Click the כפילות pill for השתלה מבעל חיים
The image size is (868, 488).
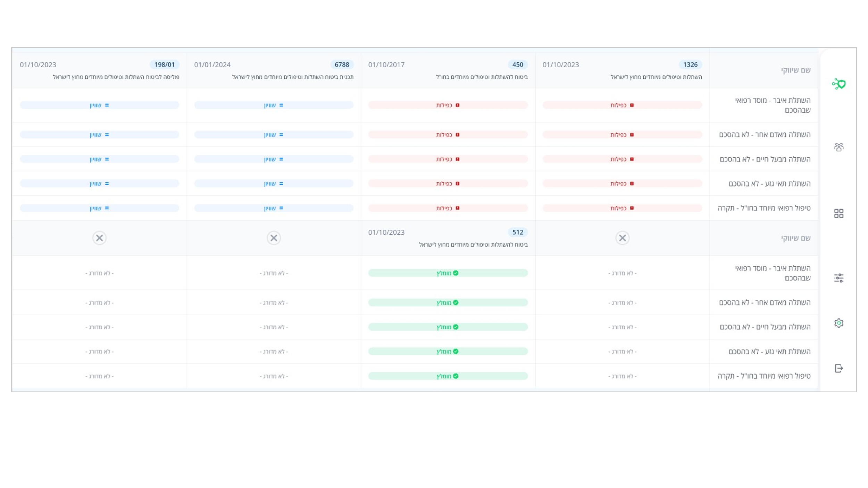448,159
